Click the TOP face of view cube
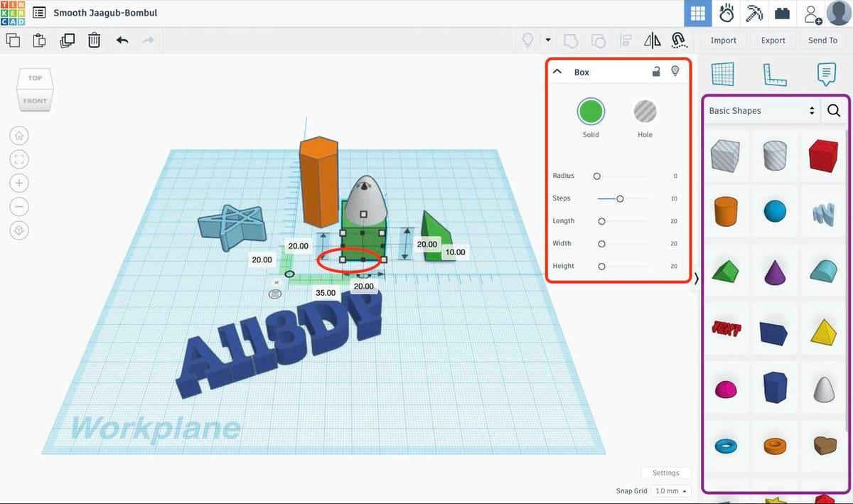The image size is (853, 504). [x=35, y=77]
